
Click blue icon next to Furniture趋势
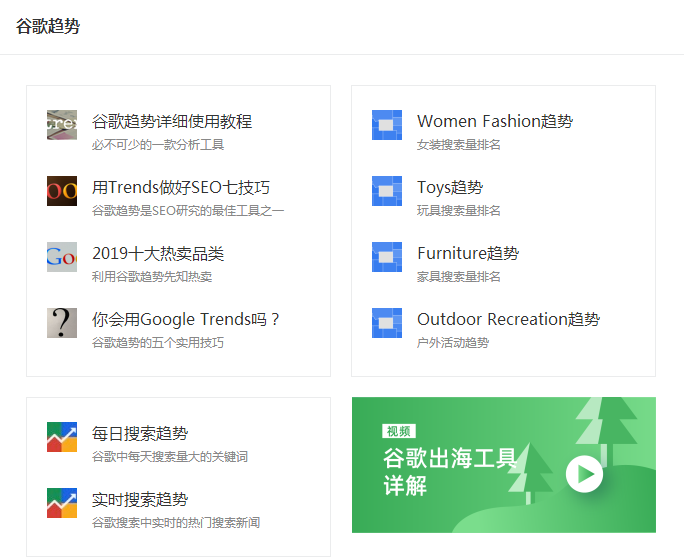point(387,257)
